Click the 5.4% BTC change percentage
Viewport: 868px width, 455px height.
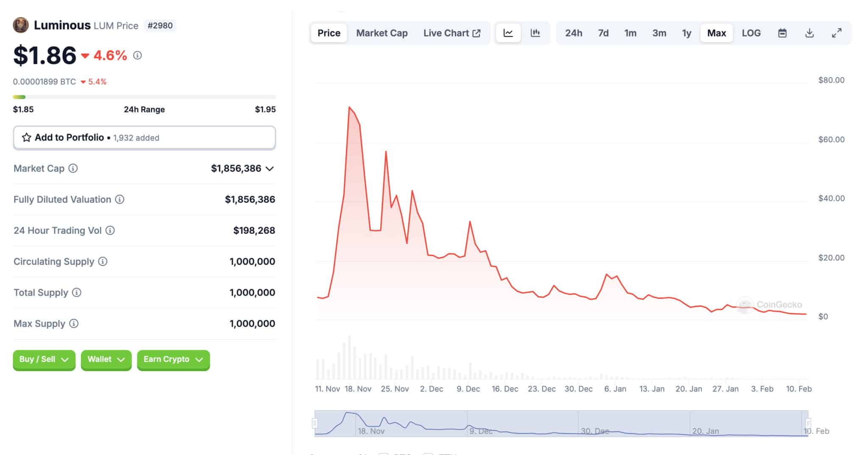(97, 82)
